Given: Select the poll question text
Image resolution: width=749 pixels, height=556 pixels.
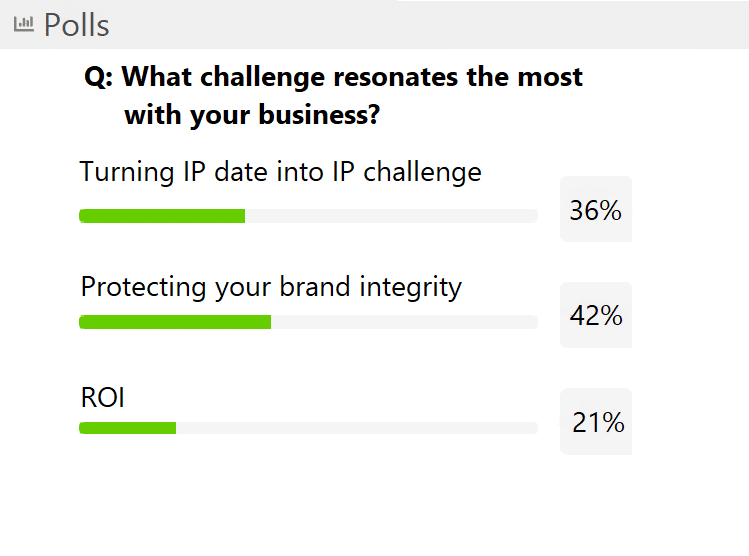Looking at the screenshot, I should coord(333,96).
